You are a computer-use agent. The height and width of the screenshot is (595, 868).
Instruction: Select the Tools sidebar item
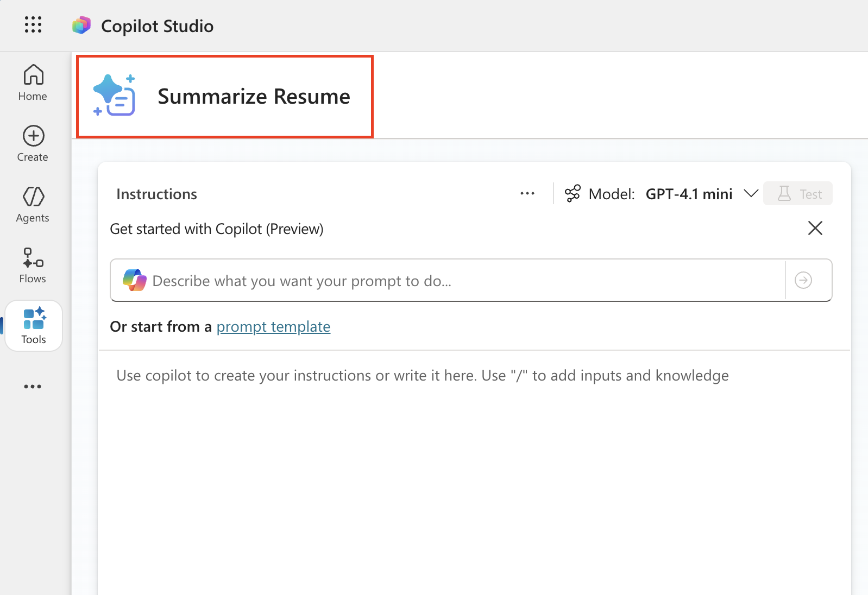(34, 326)
